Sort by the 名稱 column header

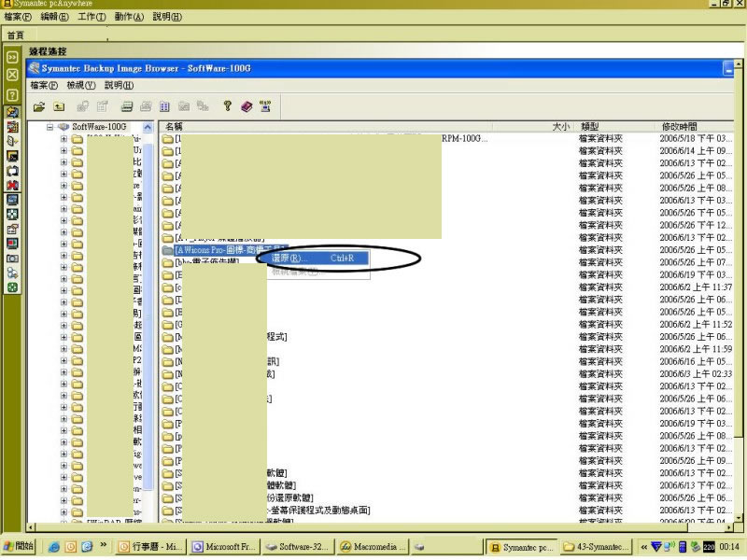point(325,127)
